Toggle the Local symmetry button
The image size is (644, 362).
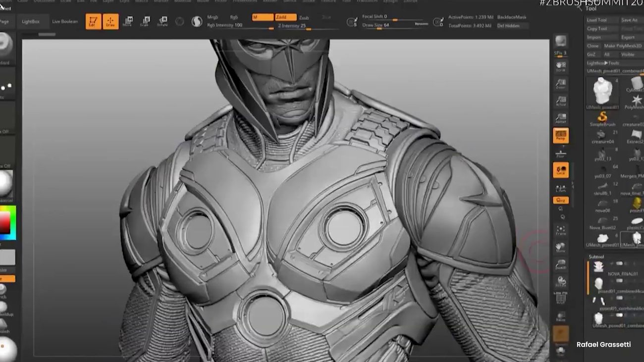pos(561,170)
